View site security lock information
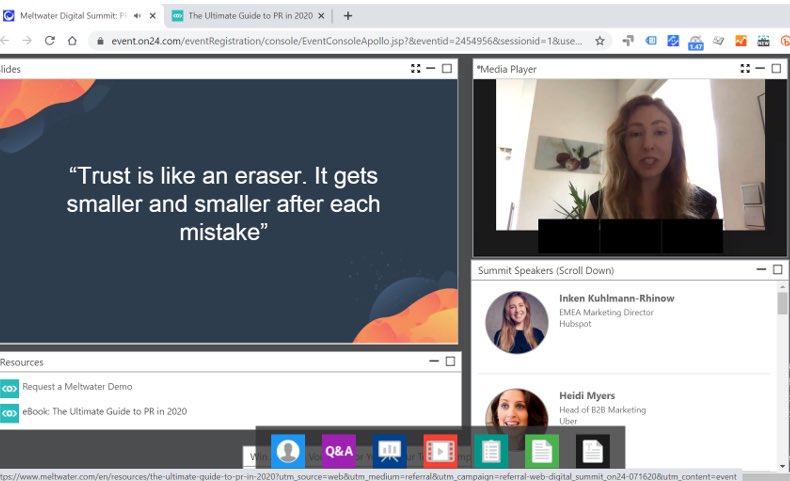 click(x=100, y=41)
